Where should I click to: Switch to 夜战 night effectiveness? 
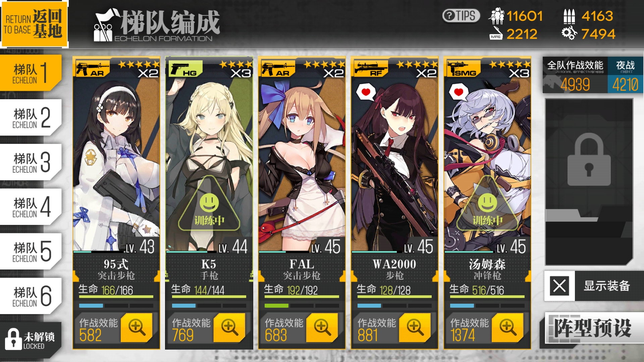pos(625,75)
